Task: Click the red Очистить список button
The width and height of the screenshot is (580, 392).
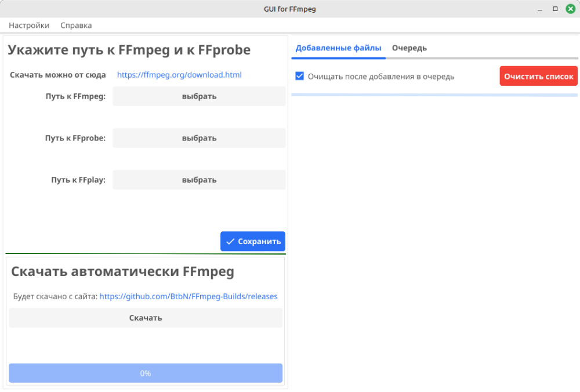Action: click(538, 76)
